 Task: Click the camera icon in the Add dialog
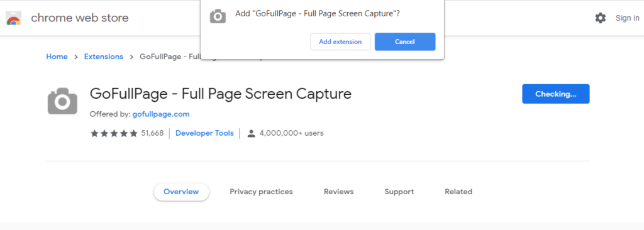click(x=218, y=16)
